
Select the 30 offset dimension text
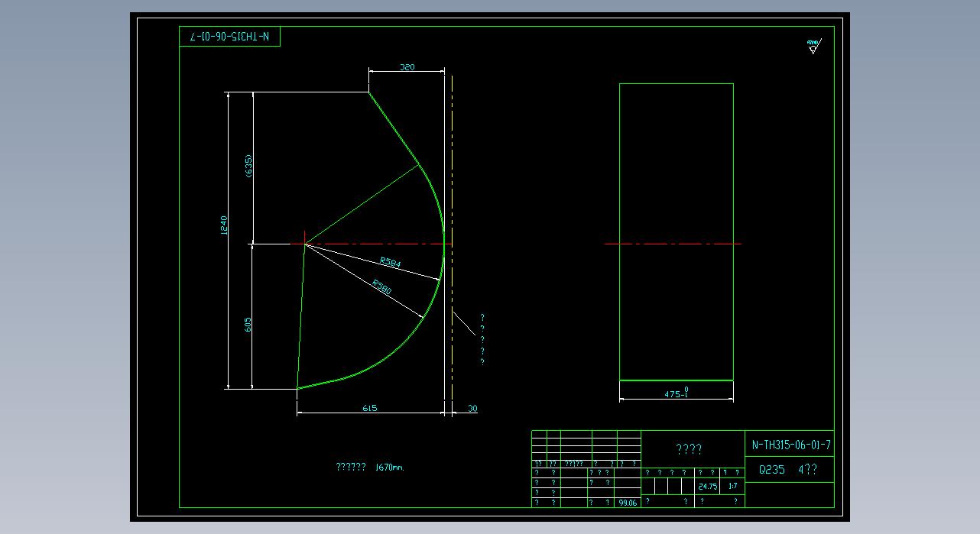[x=472, y=409]
